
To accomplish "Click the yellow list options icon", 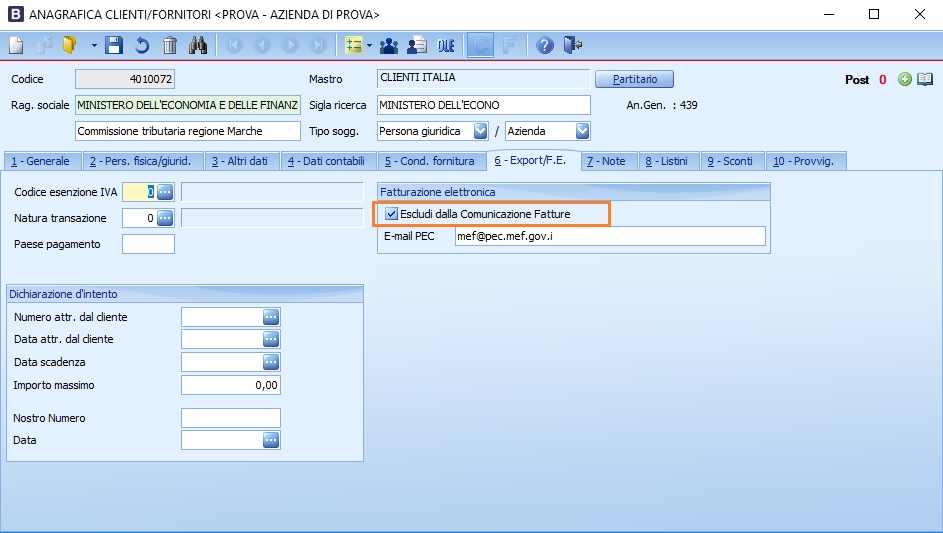I will [x=354, y=45].
